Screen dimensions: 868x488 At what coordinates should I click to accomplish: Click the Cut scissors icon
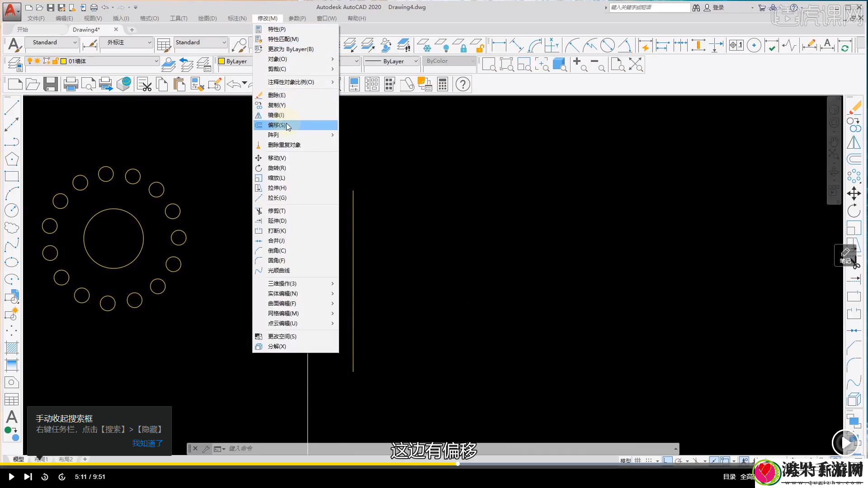pyautogui.click(x=145, y=84)
